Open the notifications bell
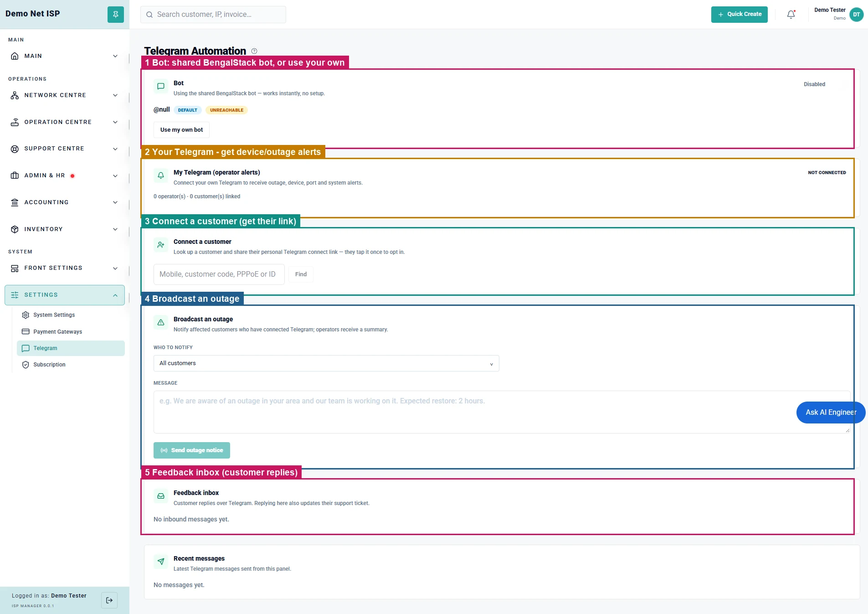The image size is (868, 614). tap(791, 15)
